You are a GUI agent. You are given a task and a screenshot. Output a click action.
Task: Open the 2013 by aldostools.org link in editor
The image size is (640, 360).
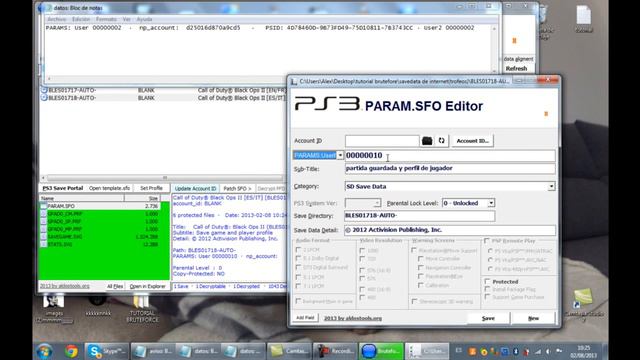point(353,318)
